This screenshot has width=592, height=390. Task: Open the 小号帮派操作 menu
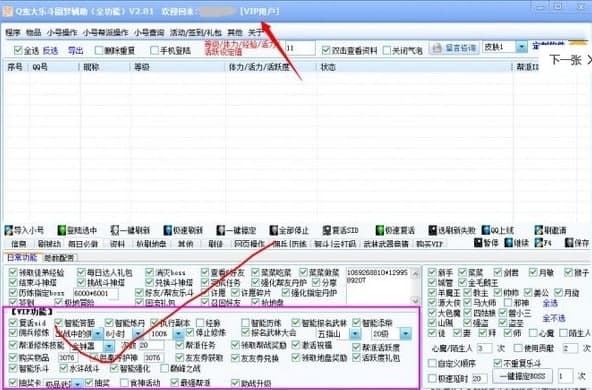pyautogui.click(x=105, y=32)
